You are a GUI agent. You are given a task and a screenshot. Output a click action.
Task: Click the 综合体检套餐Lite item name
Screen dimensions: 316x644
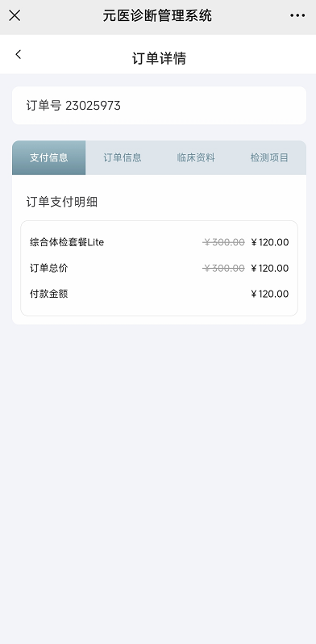pos(67,242)
